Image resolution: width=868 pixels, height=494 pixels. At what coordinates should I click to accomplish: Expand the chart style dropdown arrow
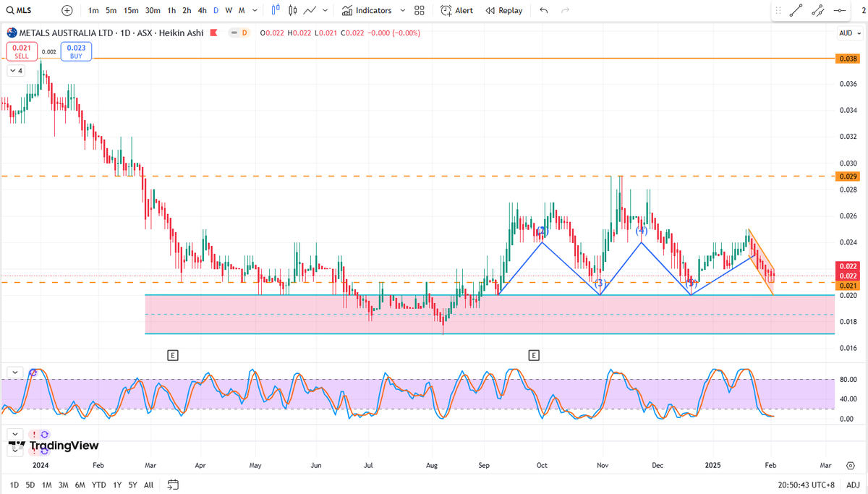[325, 10]
